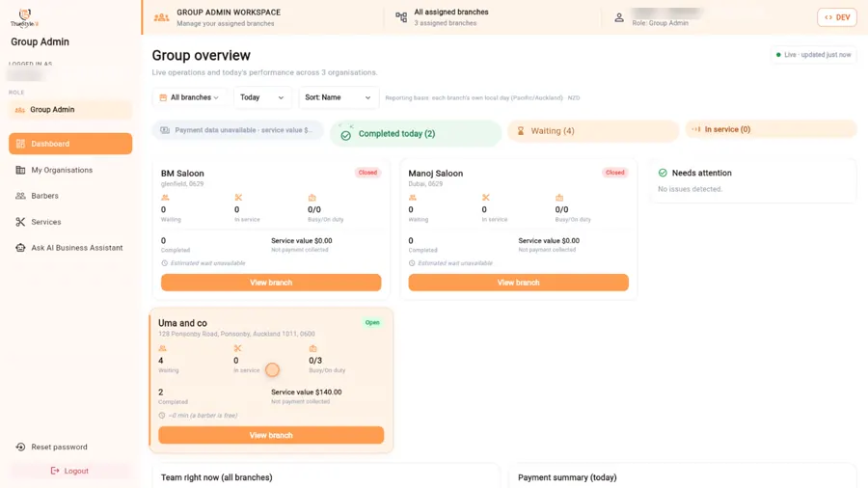Select the Completed today (2) filter chip
Viewport: 868px width, 488px height.
[416, 134]
